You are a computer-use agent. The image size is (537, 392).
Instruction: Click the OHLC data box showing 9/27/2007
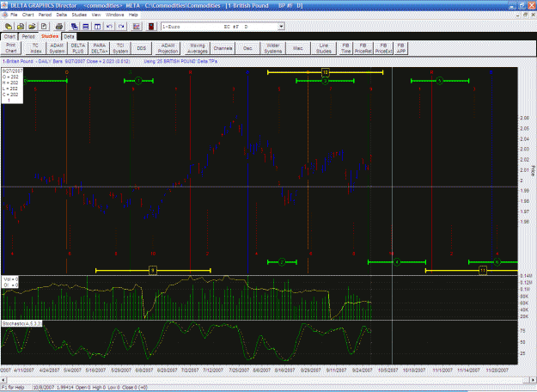(x=12, y=86)
